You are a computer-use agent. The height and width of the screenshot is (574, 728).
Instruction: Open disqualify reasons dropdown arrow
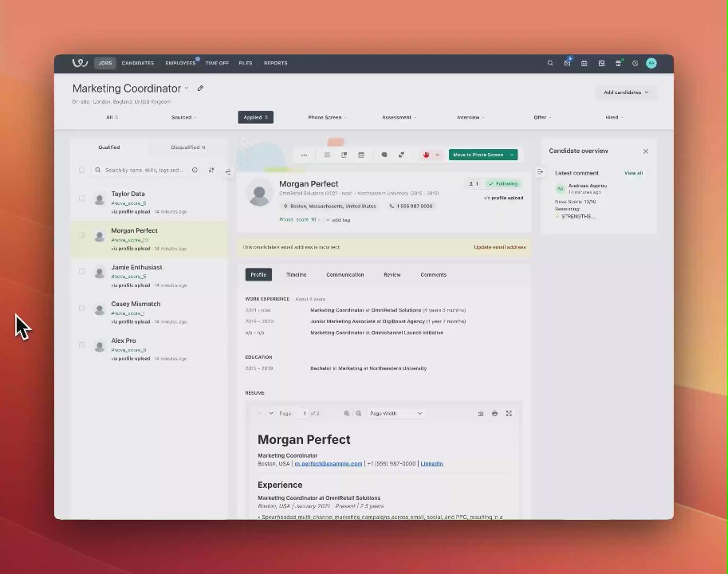tap(437, 155)
